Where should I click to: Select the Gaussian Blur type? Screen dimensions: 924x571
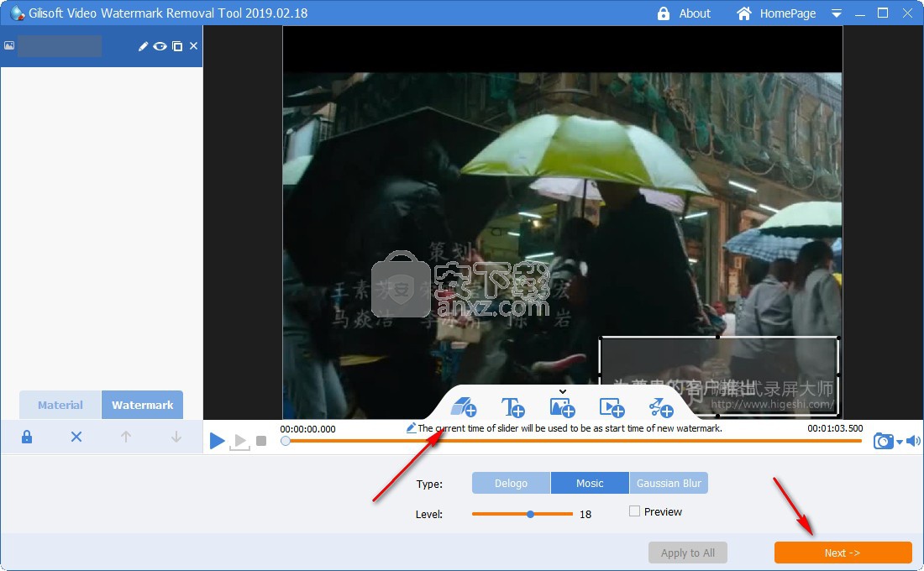(669, 483)
